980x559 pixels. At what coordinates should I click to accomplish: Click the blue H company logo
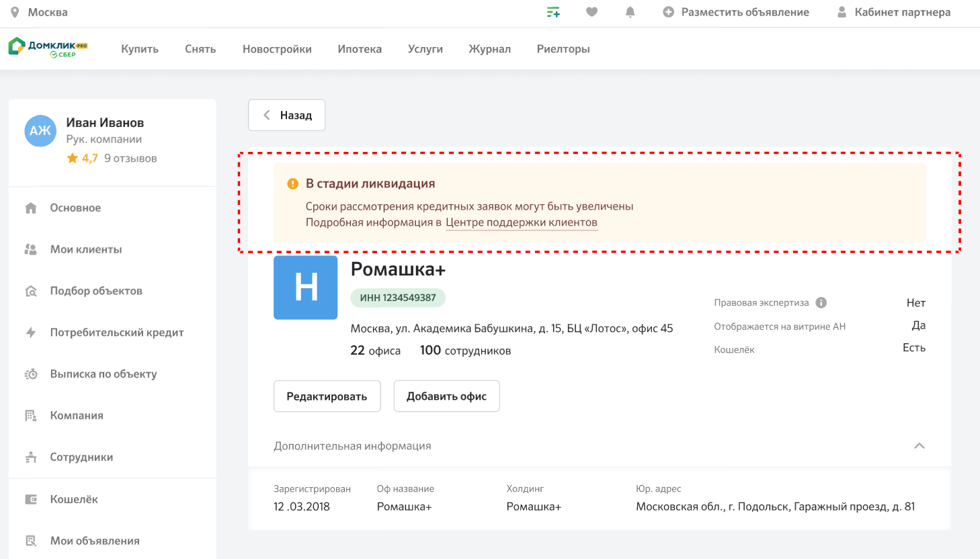(306, 288)
